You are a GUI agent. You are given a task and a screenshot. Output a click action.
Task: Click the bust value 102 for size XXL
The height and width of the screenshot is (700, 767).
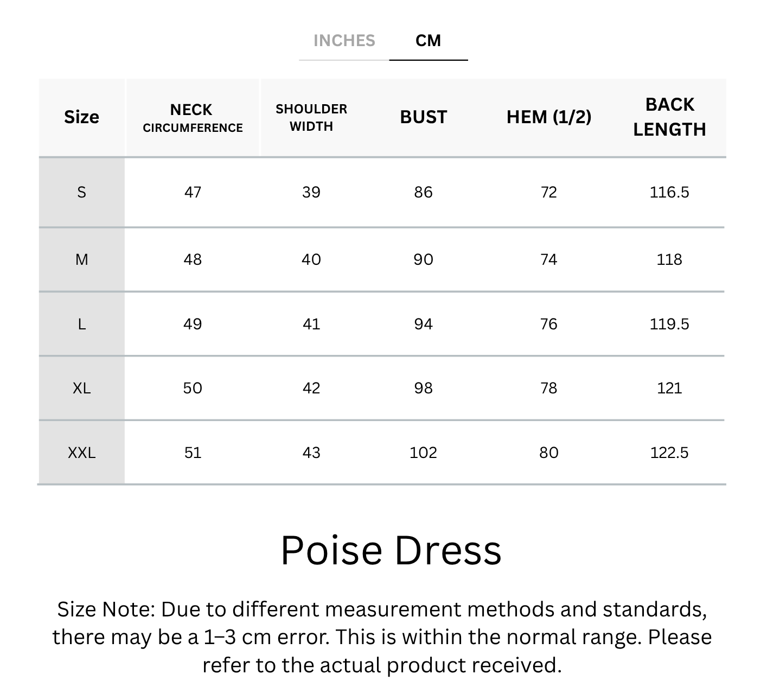(423, 453)
